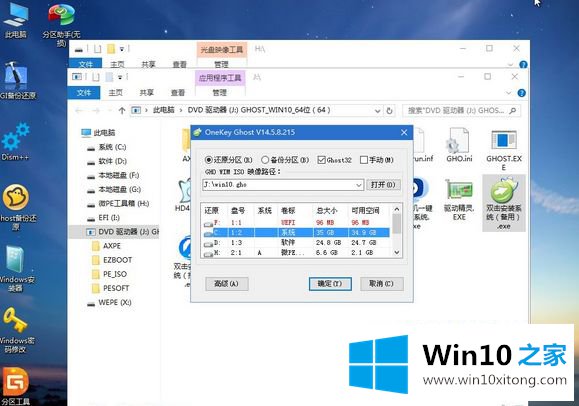Screen dimensions: 579x406
Task: Select 备份分区 radio option
Action: pos(285,160)
